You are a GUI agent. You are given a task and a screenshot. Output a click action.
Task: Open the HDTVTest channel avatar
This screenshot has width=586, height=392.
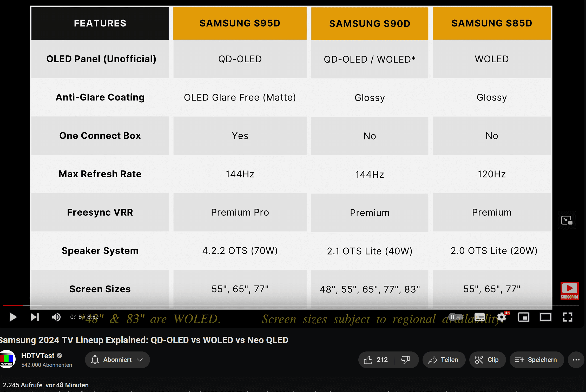click(x=7, y=360)
